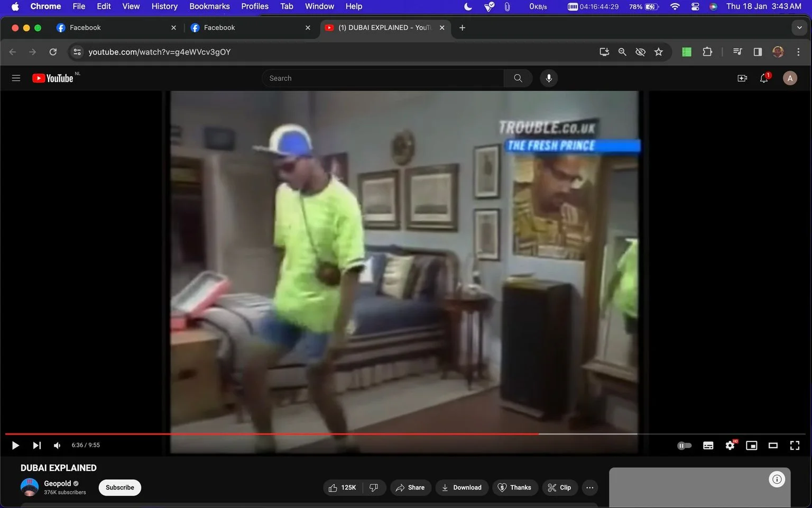Switch to theater mode
This screenshot has height=508, width=812.
(x=773, y=446)
